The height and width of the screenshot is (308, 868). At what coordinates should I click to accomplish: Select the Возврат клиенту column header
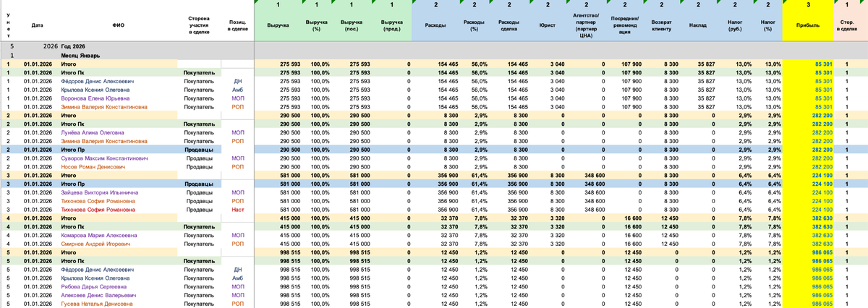(x=661, y=25)
